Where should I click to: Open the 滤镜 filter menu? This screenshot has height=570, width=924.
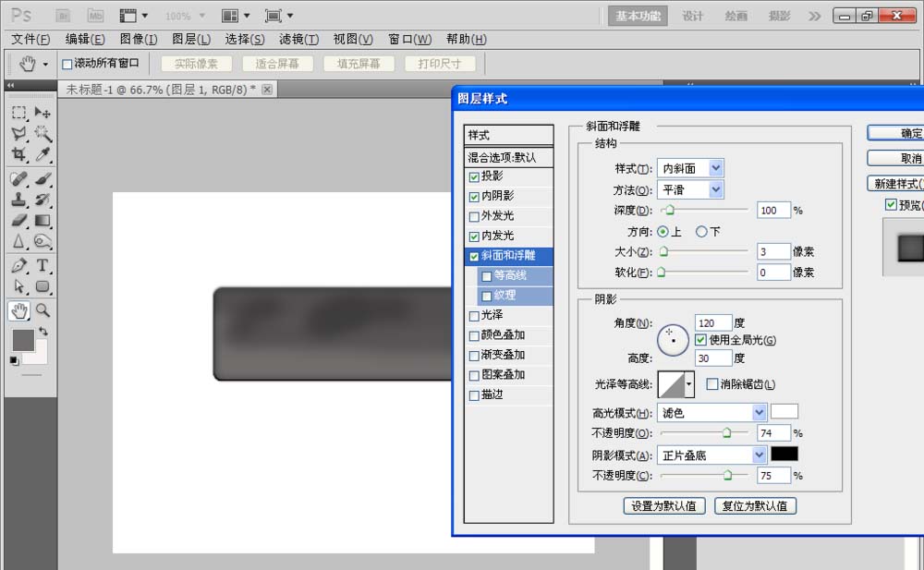click(298, 39)
